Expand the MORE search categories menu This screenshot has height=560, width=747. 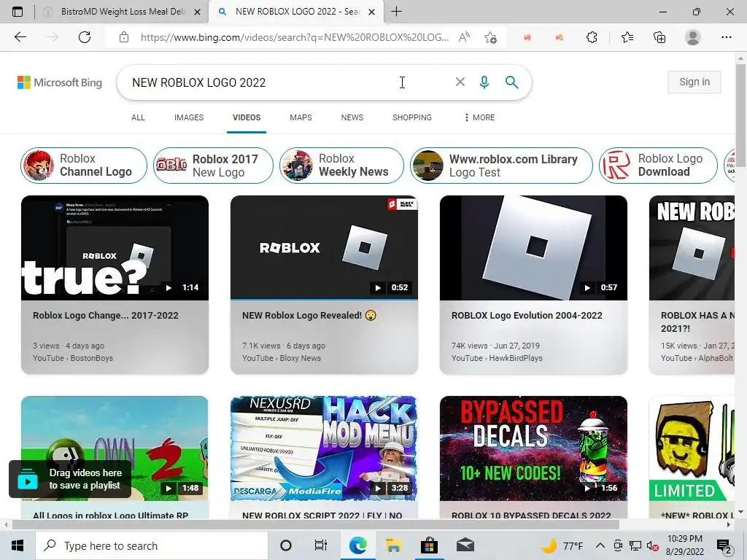(x=479, y=117)
